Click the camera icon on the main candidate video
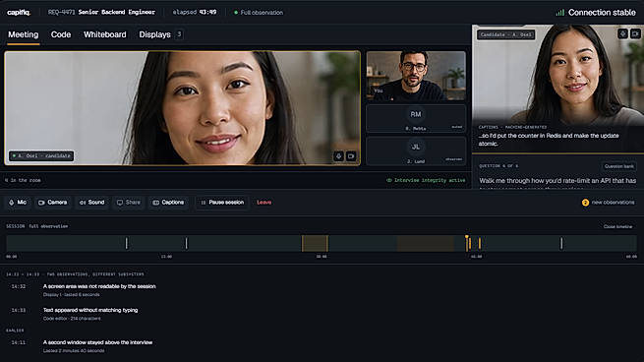The image size is (644, 362). [x=351, y=156]
